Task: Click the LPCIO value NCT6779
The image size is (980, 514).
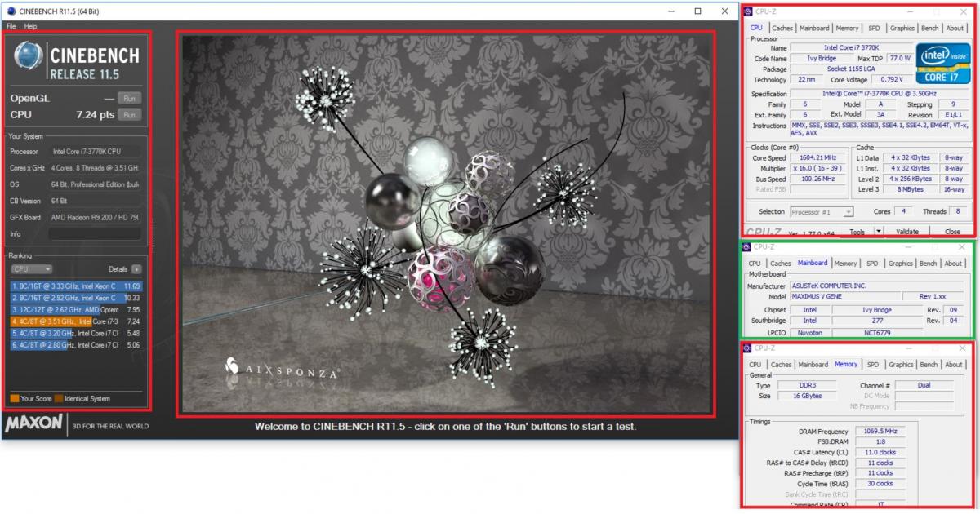Action: (x=878, y=333)
